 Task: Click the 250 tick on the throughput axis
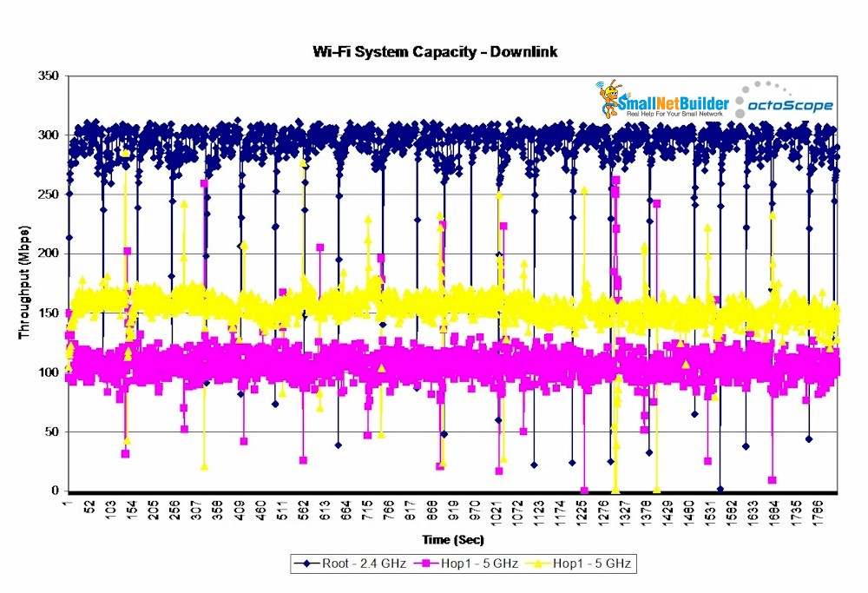pos(49,194)
